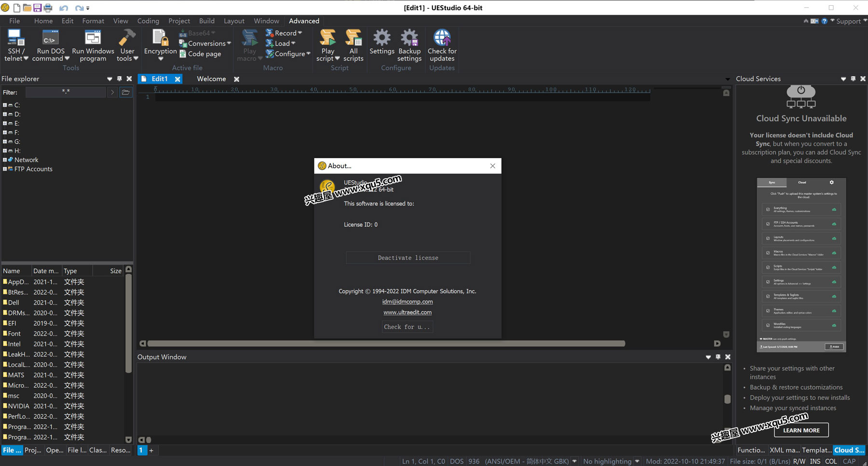Screen dimensions: 868x466
Task: Expand the C: drive node
Action: pos(5,105)
